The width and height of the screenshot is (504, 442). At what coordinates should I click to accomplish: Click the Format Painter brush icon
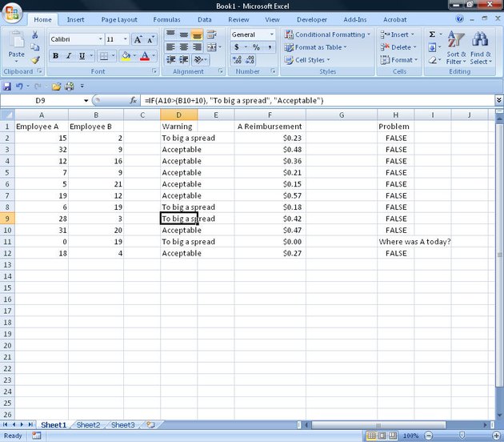35,60
